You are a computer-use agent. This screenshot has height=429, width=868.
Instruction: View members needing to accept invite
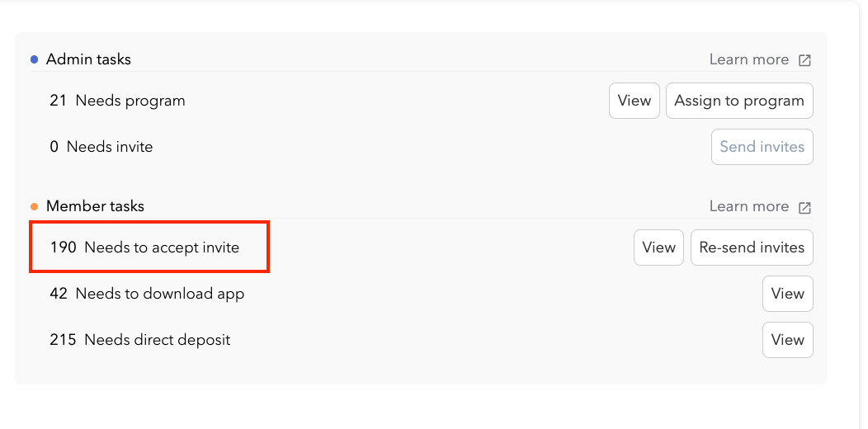658,247
